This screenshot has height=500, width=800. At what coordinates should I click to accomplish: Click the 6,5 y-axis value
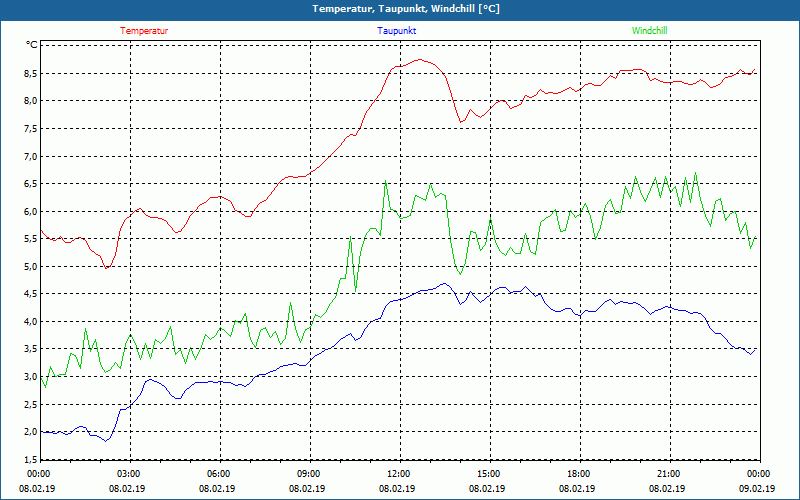[x=31, y=184]
